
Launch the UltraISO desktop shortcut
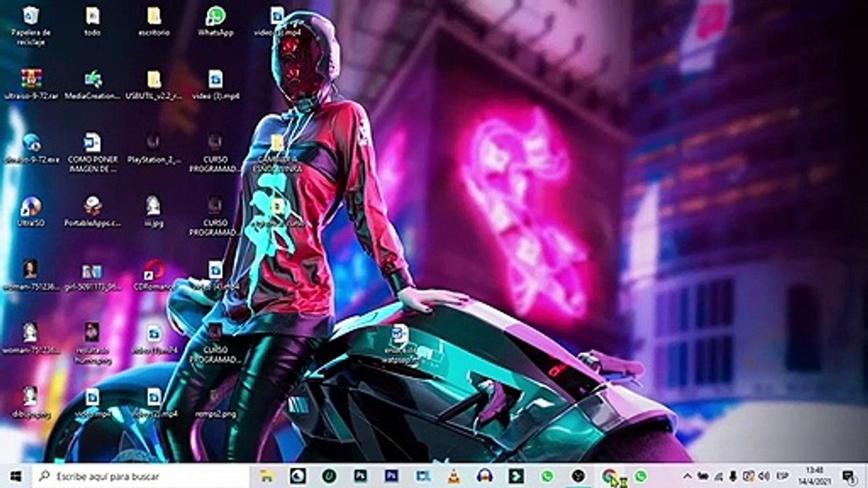click(x=31, y=211)
